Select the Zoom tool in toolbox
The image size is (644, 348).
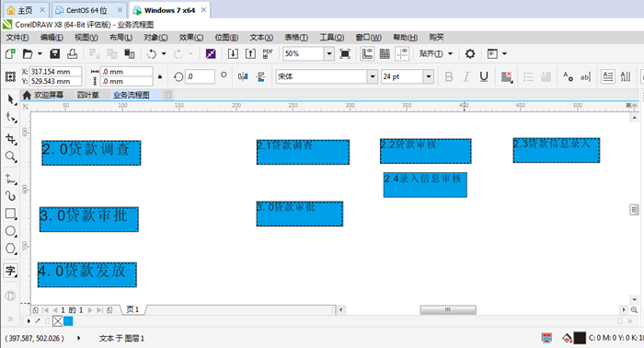10,157
